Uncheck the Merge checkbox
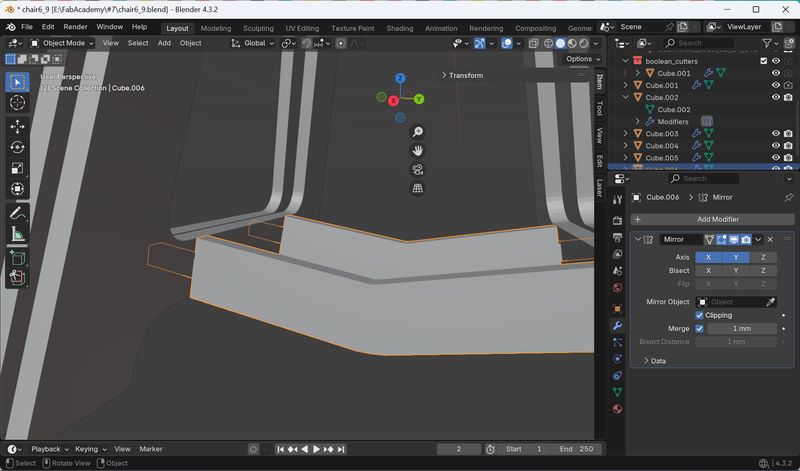The image size is (800, 471). pos(699,329)
